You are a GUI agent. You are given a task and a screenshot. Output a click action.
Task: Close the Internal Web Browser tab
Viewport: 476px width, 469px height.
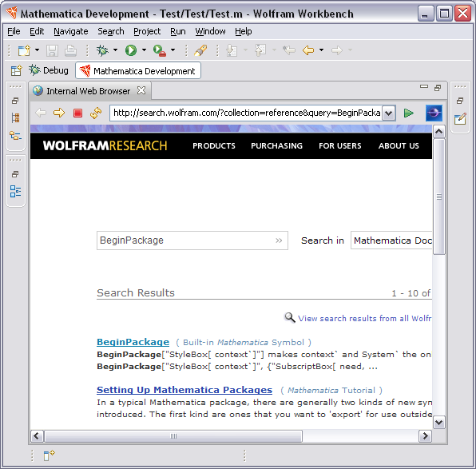click(141, 90)
